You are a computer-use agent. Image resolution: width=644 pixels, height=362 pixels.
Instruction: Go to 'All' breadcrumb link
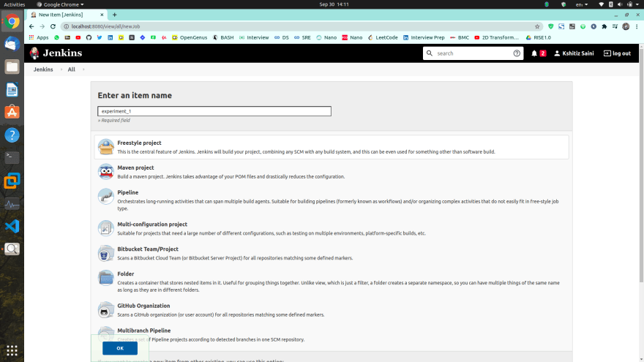(72, 69)
